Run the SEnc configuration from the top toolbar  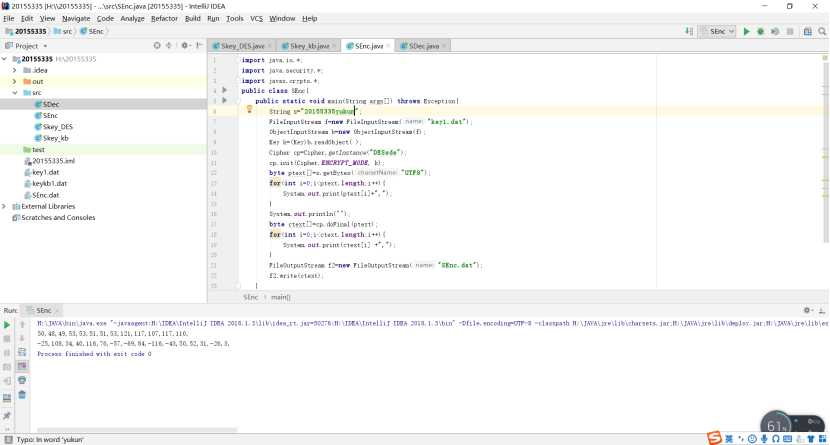tap(746, 32)
